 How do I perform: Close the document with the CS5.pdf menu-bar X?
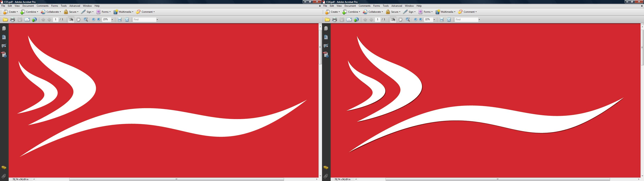[x=320, y=6]
